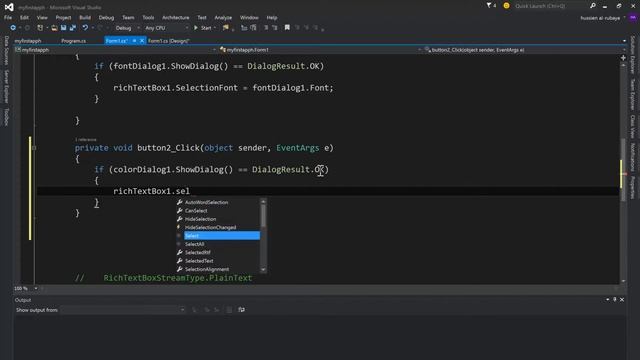Open the Class View side panel
This screenshot has height=360, width=640.
tap(633, 127)
